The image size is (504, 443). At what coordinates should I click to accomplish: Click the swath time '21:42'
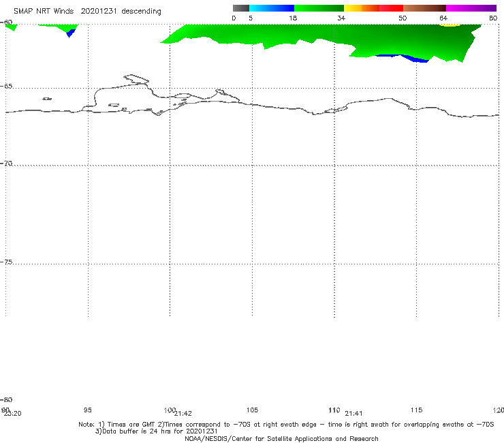183,414
